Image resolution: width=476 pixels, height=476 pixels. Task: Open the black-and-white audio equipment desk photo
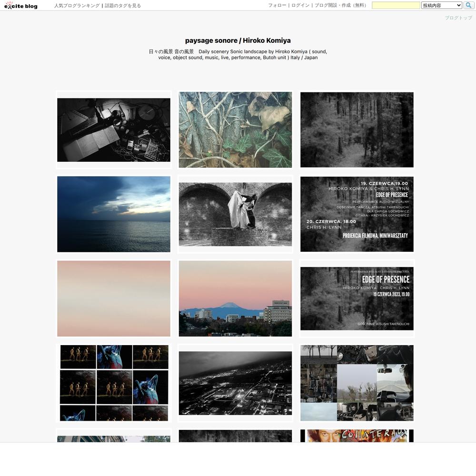[114, 130]
